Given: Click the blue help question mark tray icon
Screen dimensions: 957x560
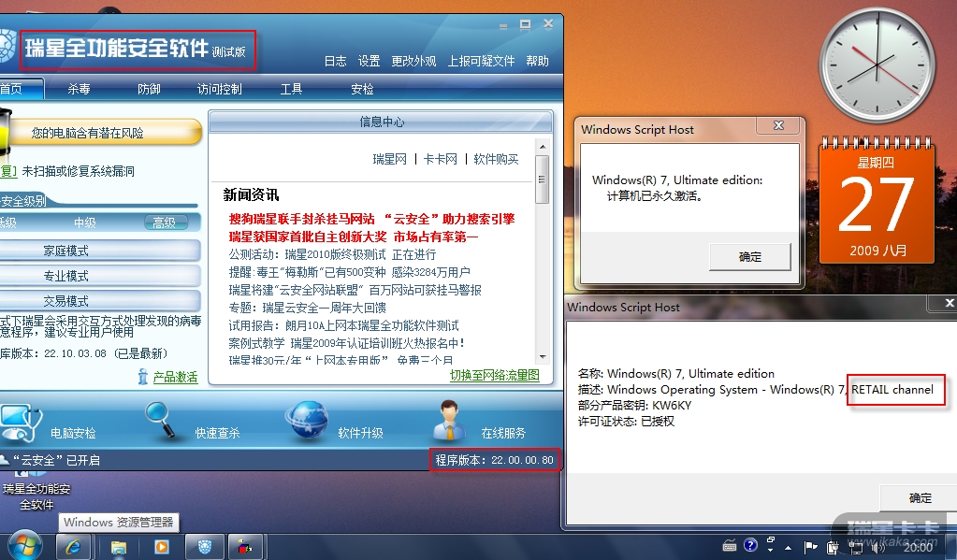Looking at the screenshot, I should [x=750, y=545].
